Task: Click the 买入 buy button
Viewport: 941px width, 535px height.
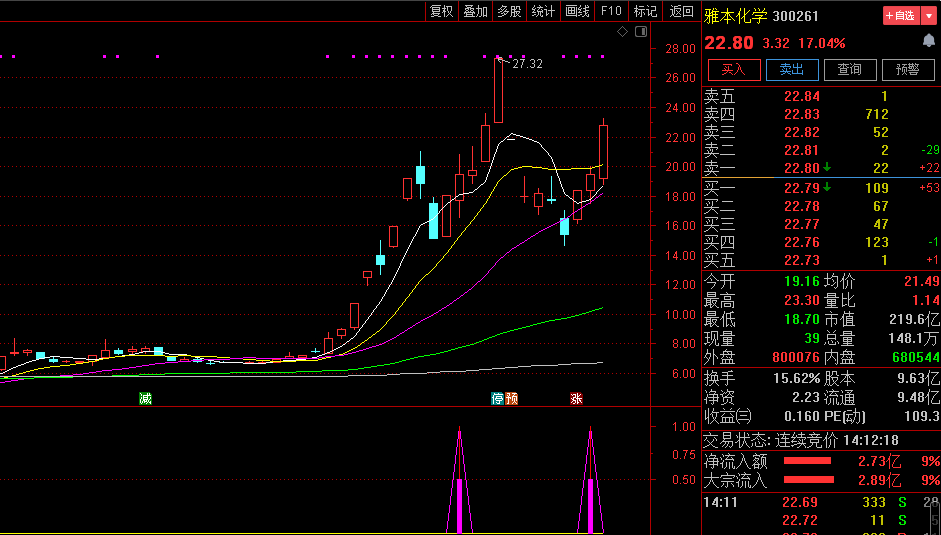Action: (x=734, y=70)
